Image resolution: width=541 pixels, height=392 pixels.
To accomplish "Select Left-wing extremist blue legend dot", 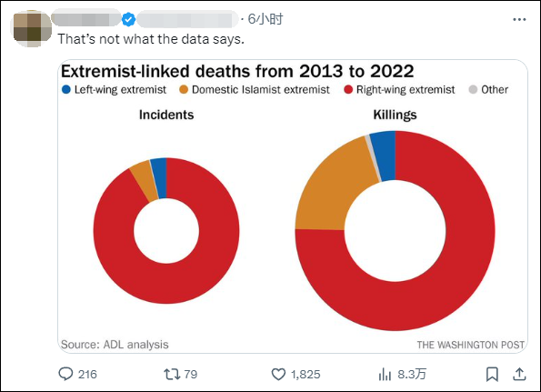I will [x=66, y=90].
